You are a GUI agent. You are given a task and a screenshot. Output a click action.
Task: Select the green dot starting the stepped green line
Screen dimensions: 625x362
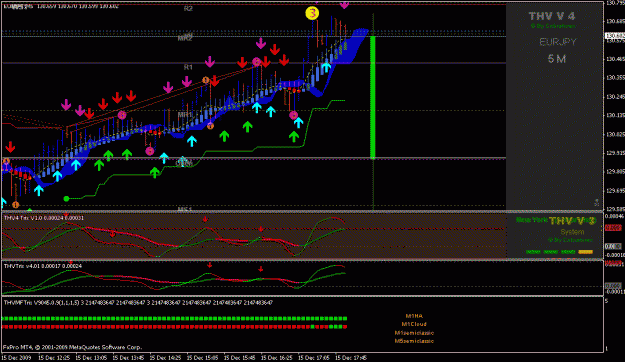[x=67, y=199]
